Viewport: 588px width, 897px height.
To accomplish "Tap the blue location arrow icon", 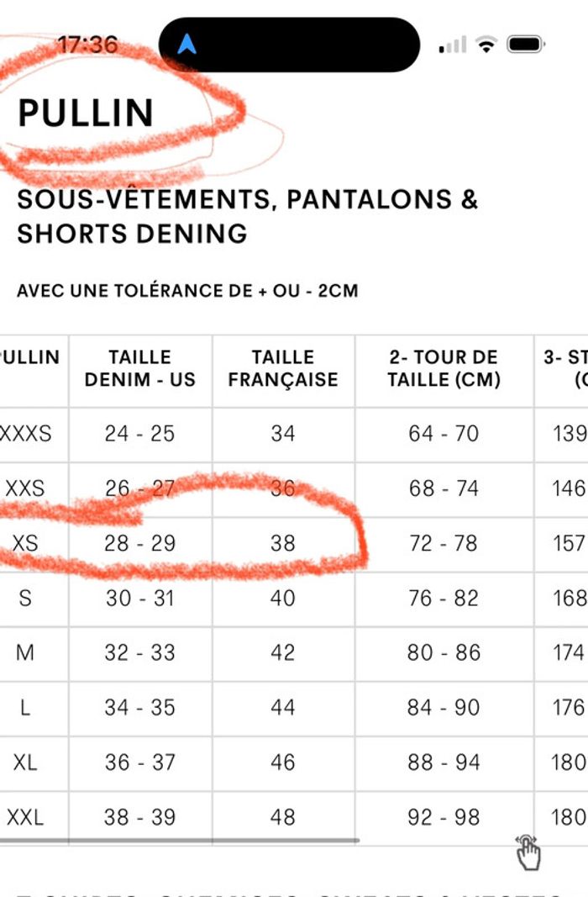I will 186,44.
